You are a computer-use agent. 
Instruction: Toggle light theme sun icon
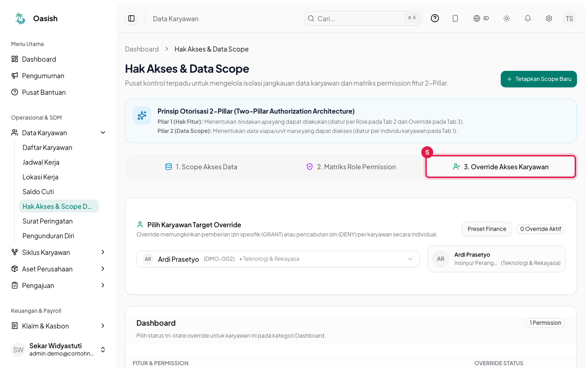coord(507,18)
